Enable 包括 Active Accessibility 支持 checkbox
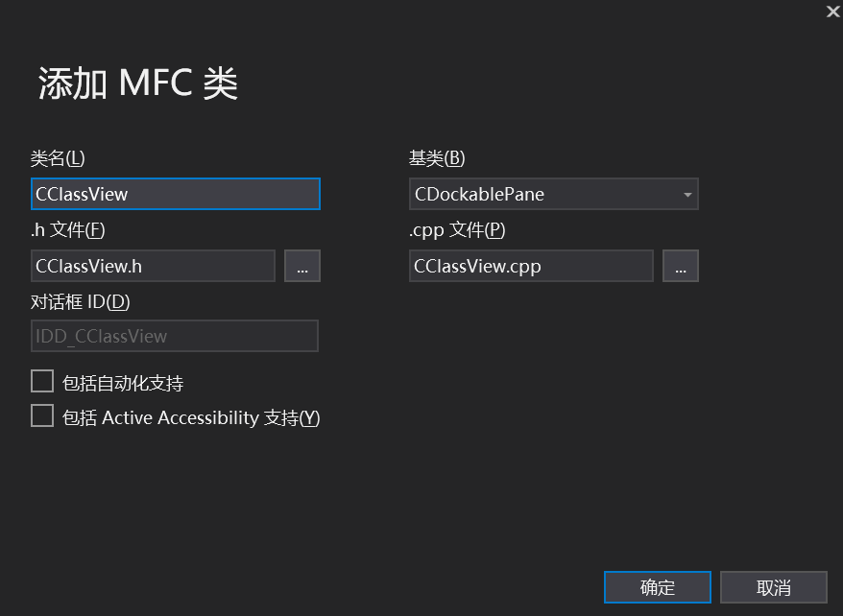The image size is (843, 616). (x=42, y=415)
